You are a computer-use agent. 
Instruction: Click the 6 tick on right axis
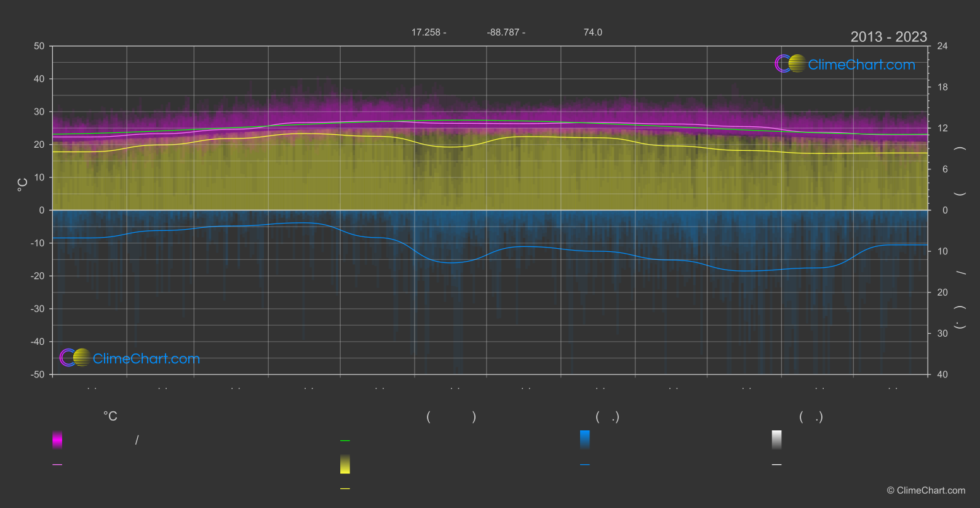pyautogui.click(x=945, y=169)
